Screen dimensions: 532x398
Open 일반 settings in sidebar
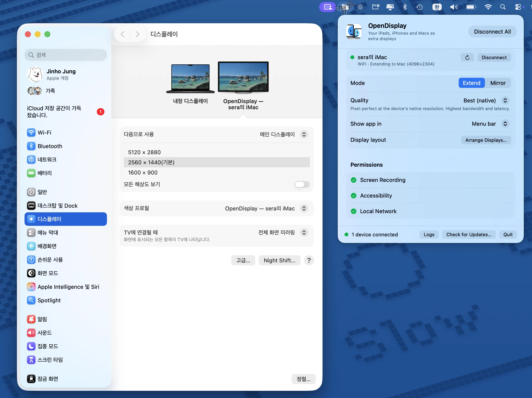(66, 192)
